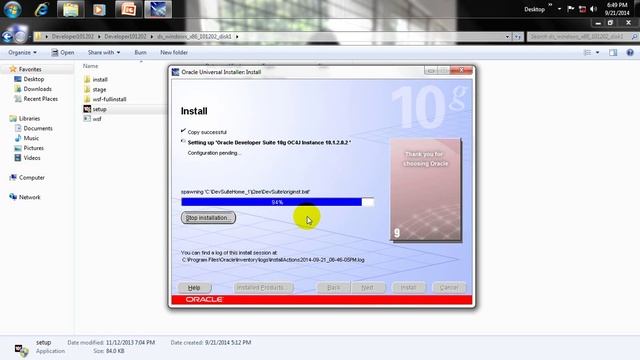The image size is (640, 360).
Task: Click the clock in system tray
Action: [x=617, y=9]
